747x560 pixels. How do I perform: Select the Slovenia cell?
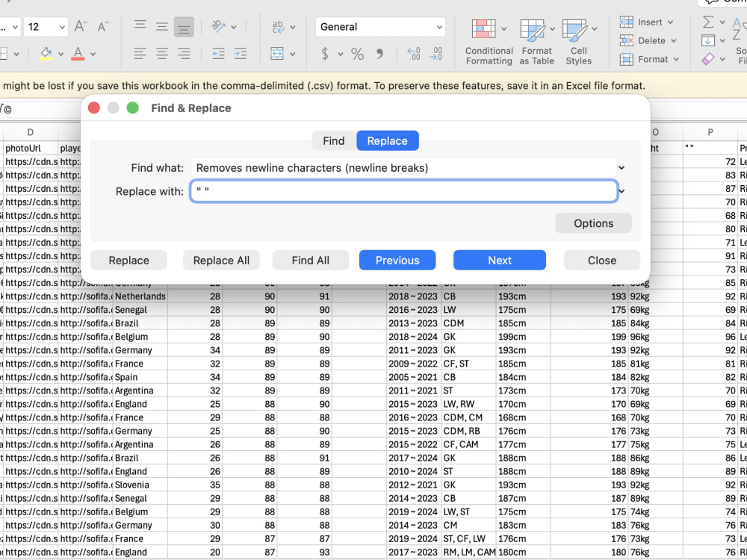(140, 485)
